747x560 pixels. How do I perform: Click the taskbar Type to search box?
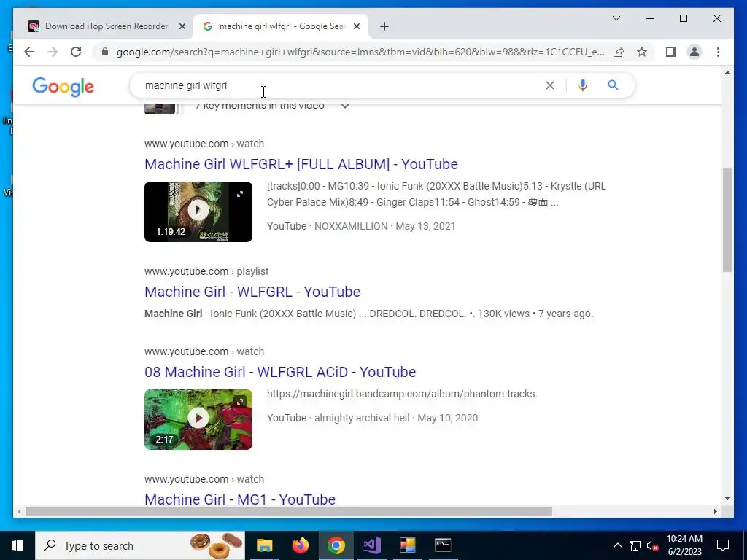click(140, 545)
